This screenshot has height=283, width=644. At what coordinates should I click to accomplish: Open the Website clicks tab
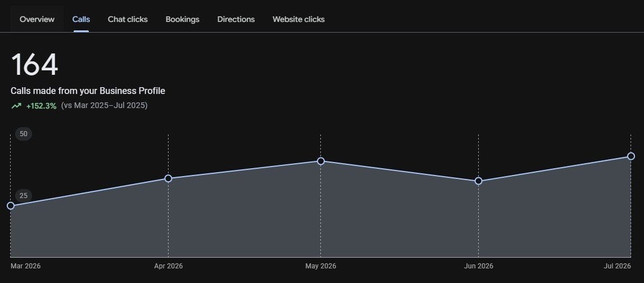298,19
